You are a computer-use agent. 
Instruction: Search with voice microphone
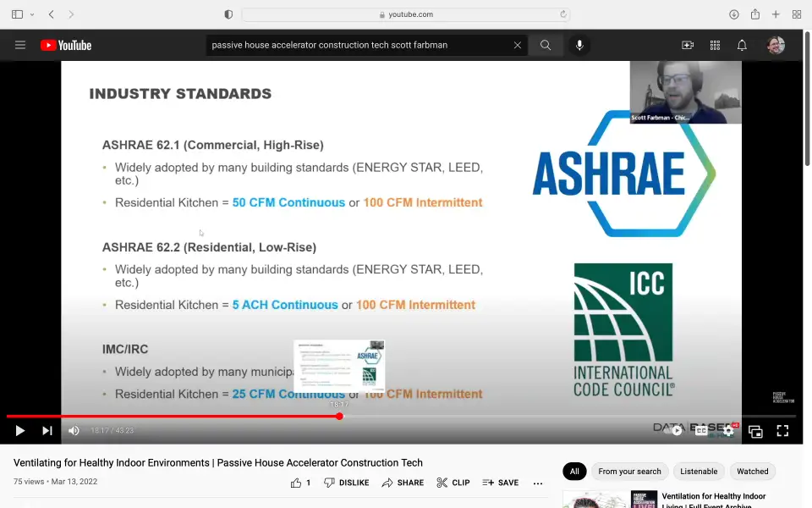[579, 46]
